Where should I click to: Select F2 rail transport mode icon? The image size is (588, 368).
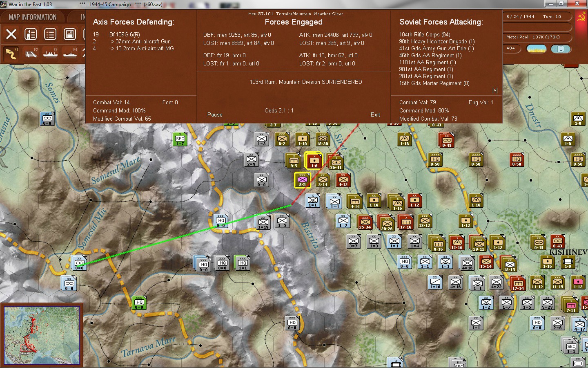point(31,54)
